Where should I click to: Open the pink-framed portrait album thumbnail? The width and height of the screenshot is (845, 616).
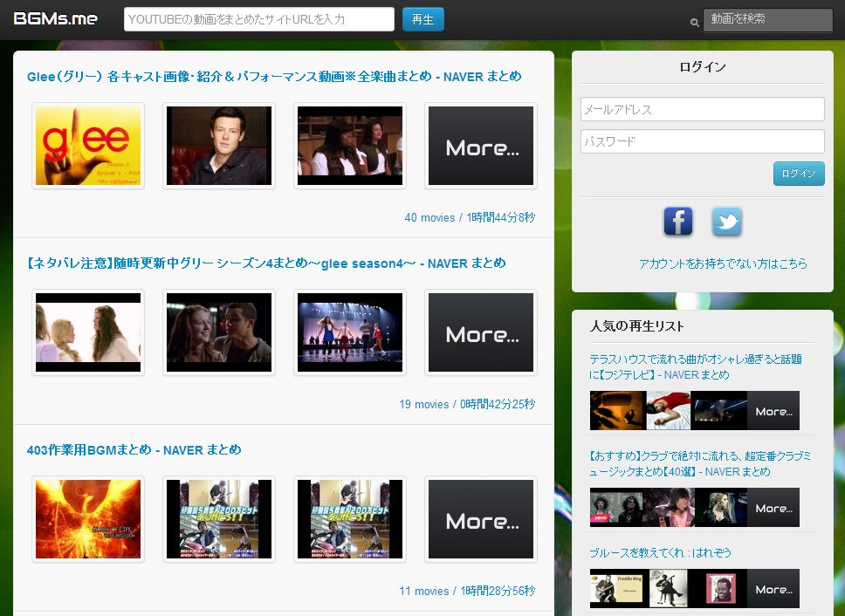click(721, 589)
